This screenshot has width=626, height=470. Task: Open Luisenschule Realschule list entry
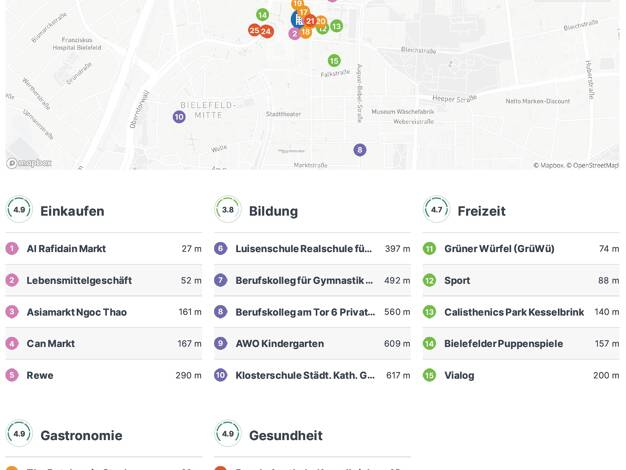304,248
